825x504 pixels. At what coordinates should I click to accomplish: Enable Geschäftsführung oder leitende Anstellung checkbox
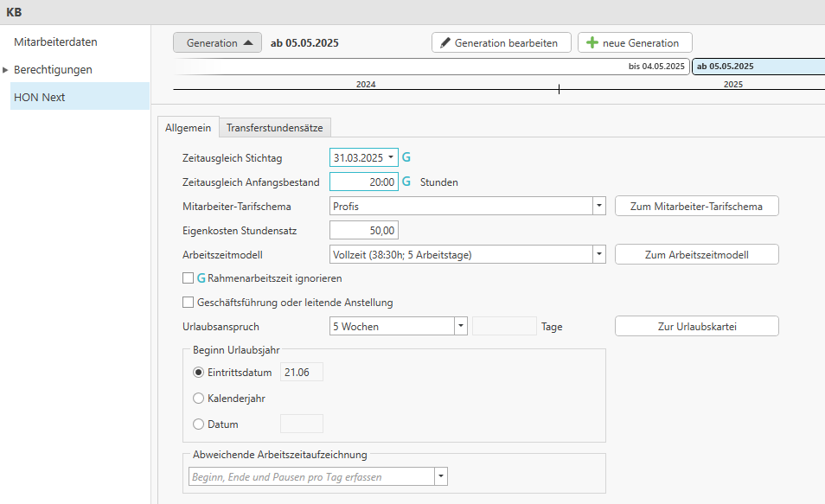(188, 303)
